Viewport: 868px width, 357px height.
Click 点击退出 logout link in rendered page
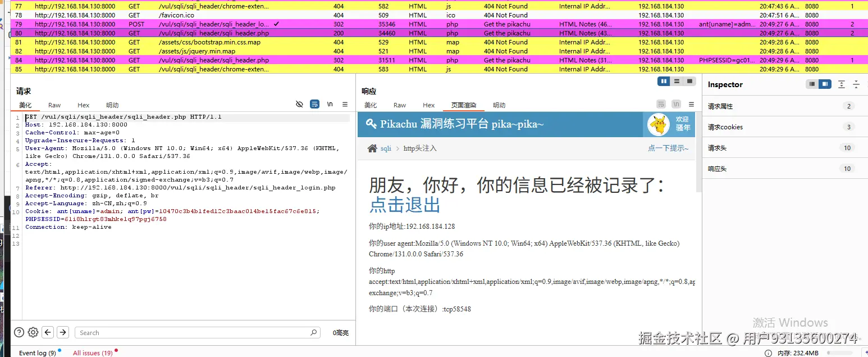coord(405,205)
